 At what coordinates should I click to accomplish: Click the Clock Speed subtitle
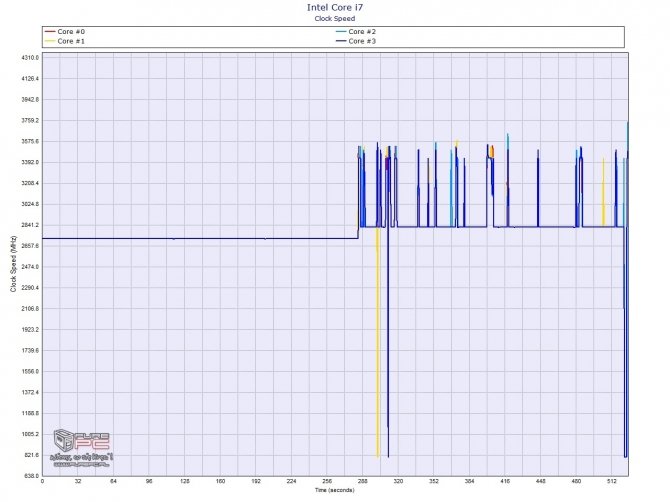pyautogui.click(x=335, y=18)
